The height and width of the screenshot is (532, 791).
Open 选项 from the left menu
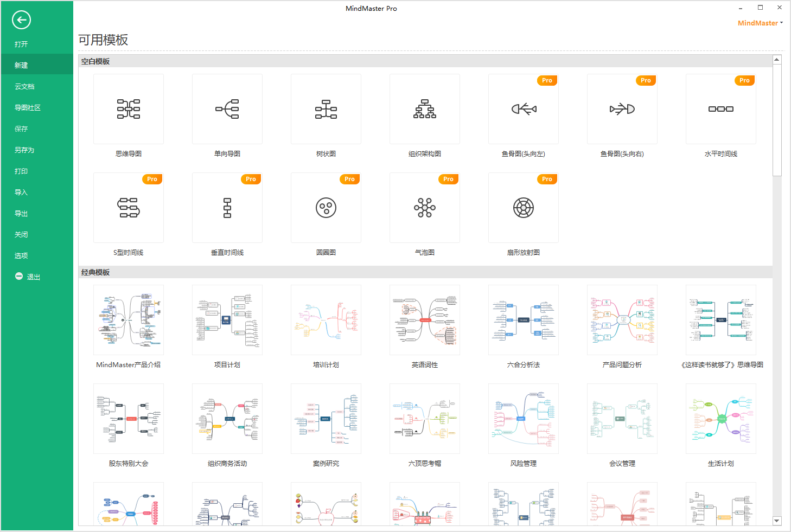[21, 256]
